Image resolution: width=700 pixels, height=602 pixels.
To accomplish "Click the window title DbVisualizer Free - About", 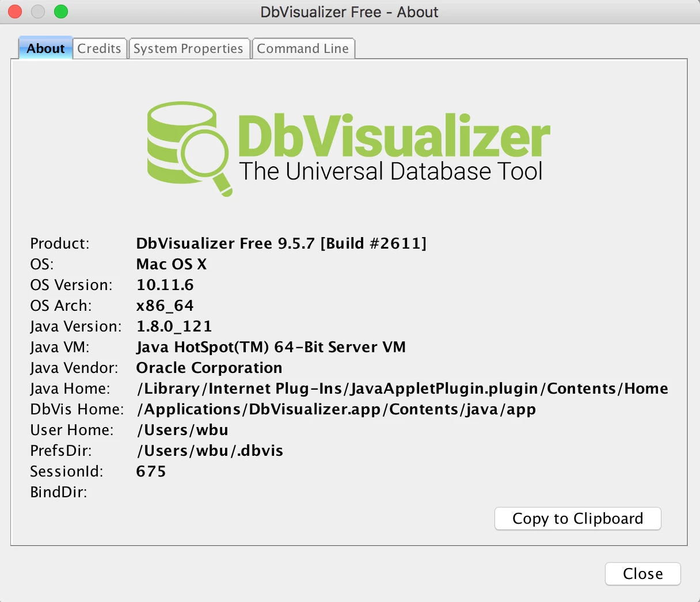I will point(349,12).
